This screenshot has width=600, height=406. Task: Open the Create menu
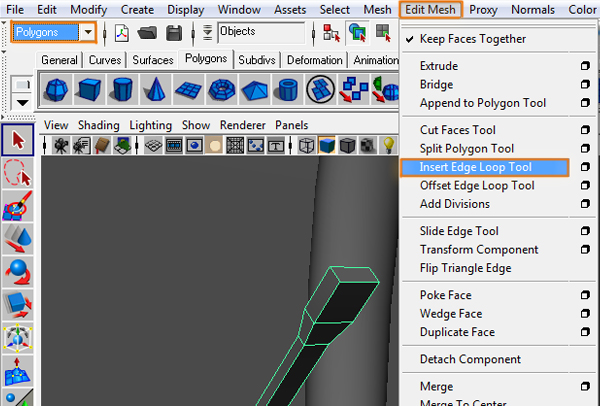point(137,10)
